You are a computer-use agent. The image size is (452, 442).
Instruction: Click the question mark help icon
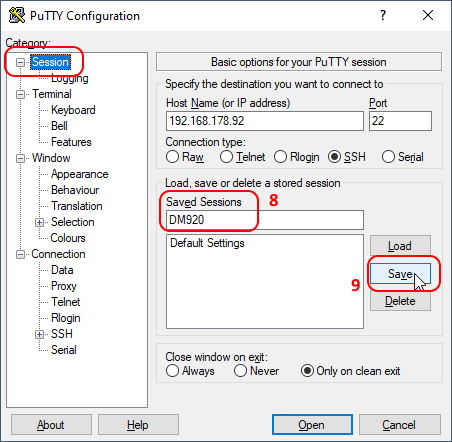383,15
